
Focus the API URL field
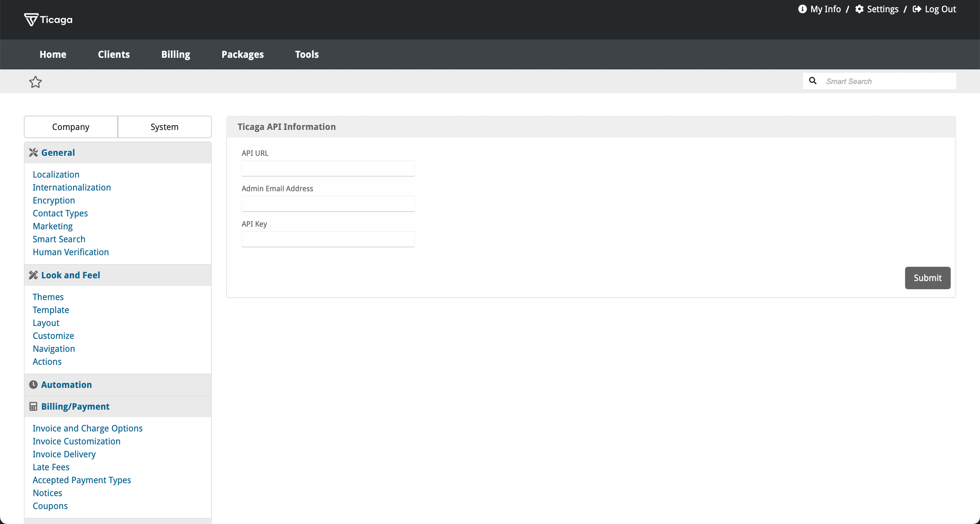coord(328,168)
